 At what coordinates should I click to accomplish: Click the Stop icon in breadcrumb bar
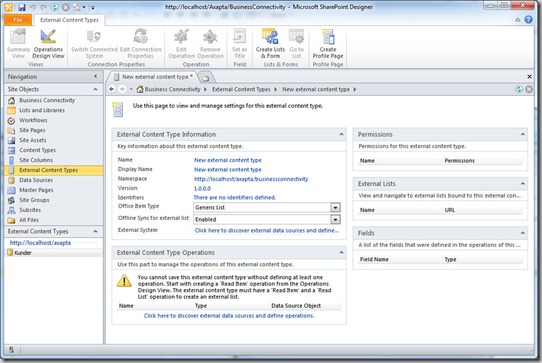pyautogui.click(x=529, y=89)
